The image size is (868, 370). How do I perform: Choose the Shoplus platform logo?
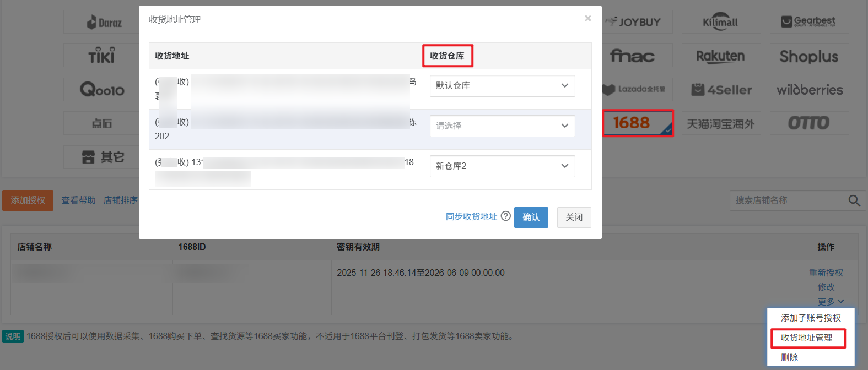809,56
